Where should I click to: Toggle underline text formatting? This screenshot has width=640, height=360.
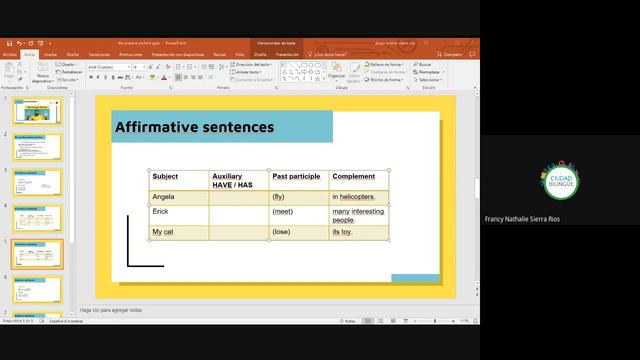(105, 77)
